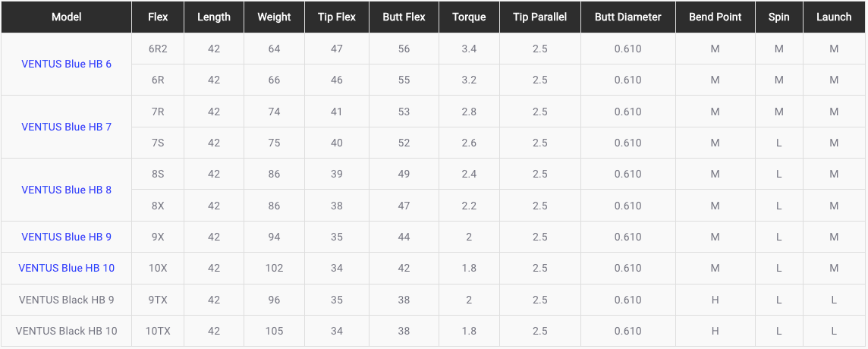This screenshot has height=349, width=868.
Task: Open the VENTUS Blue HB 10 link
Action: tap(66, 268)
